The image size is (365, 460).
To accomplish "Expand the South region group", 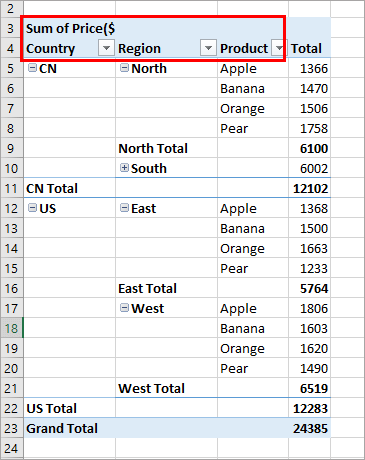I will (124, 168).
